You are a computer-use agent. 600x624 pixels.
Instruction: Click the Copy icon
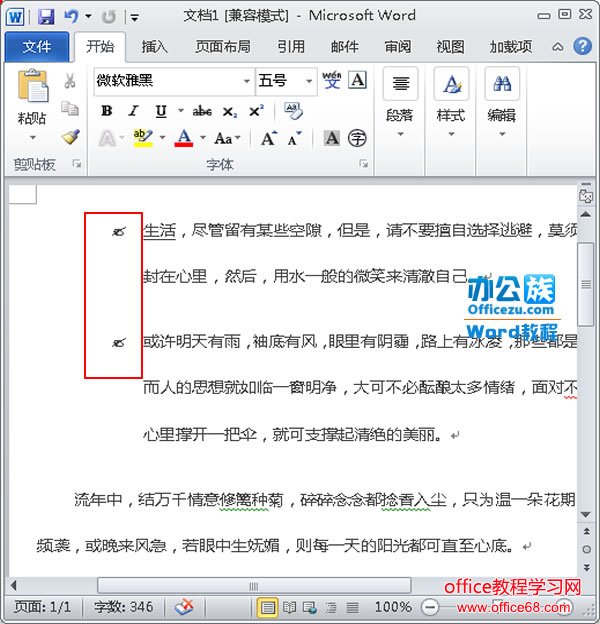click(70, 108)
